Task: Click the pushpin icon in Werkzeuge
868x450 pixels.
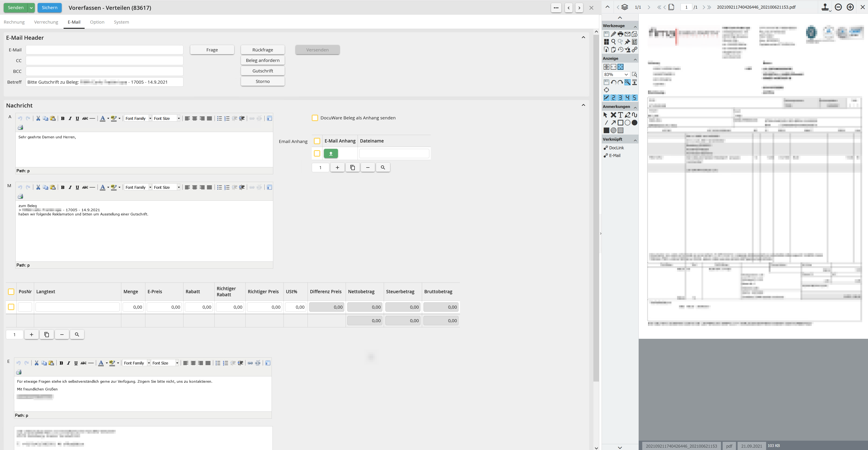Action: click(x=628, y=42)
